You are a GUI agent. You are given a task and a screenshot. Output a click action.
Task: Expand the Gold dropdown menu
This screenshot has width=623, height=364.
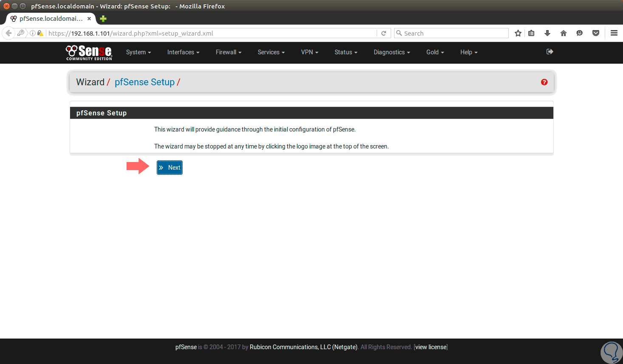pos(435,52)
